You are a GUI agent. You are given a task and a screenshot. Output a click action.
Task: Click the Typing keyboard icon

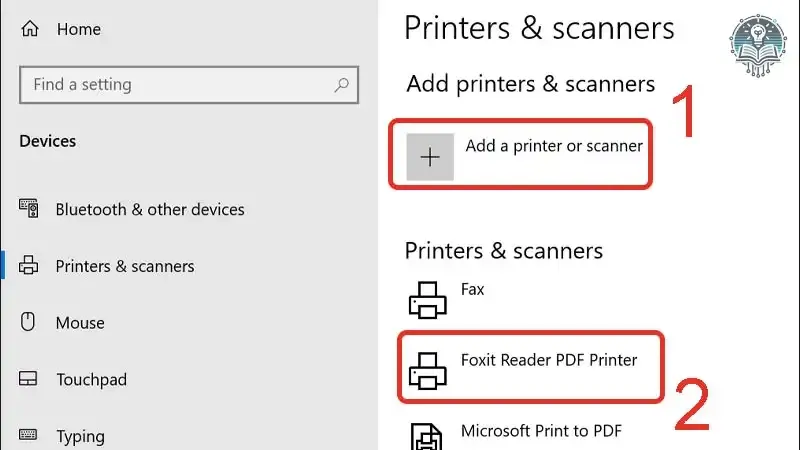coord(28,435)
